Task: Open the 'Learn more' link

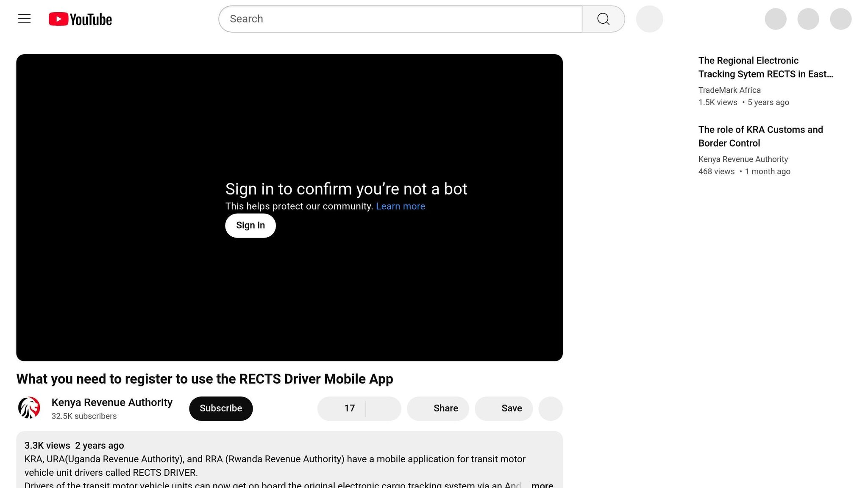Action: coord(400,206)
